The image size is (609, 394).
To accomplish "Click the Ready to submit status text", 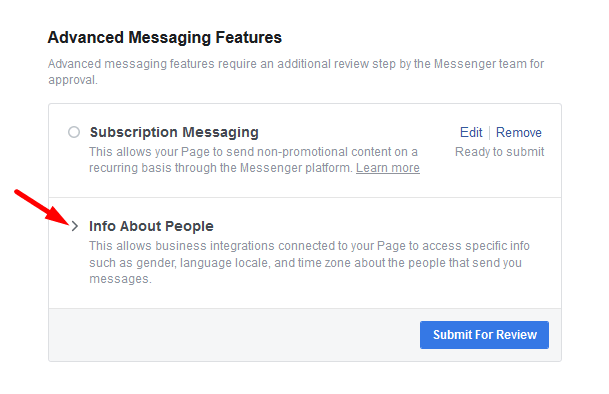I will pyautogui.click(x=499, y=152).
